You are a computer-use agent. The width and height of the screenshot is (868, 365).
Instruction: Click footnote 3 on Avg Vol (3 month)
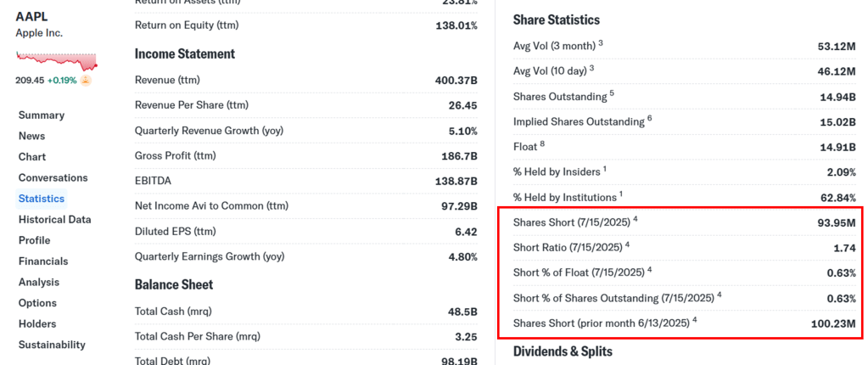pyautogui.click(x=601, y=42)
